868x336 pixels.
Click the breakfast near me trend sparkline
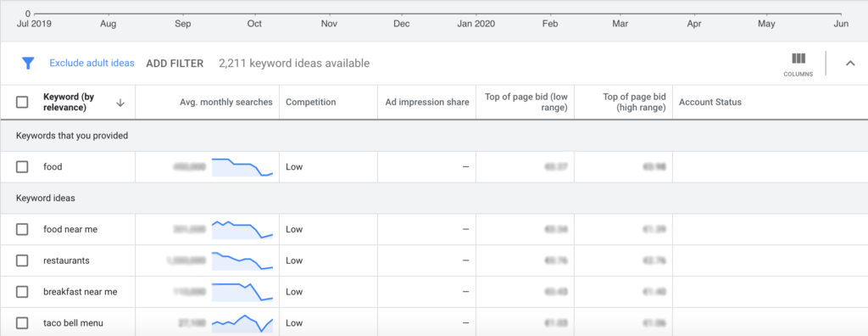click(x=242, y=292)
